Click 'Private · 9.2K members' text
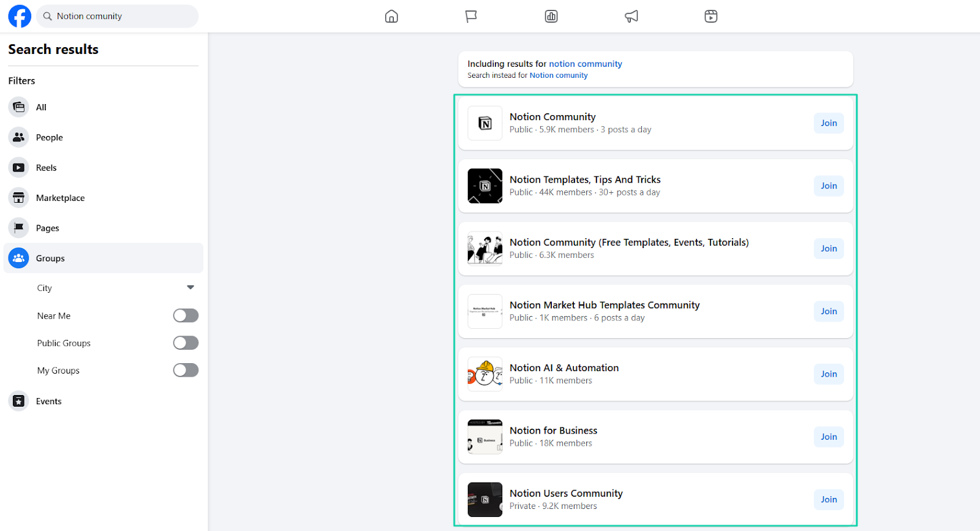The height and width of the screenshot is (531, 980). click(553, 506)
